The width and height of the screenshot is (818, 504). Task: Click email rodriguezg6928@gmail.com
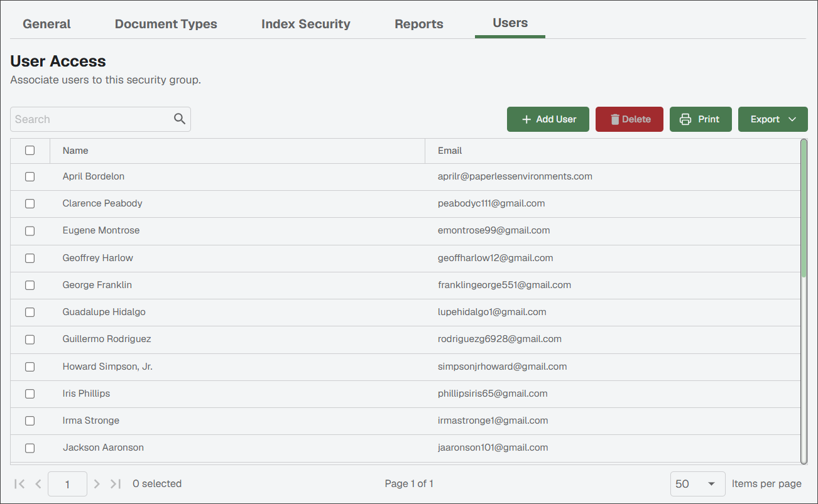[499, 339]
